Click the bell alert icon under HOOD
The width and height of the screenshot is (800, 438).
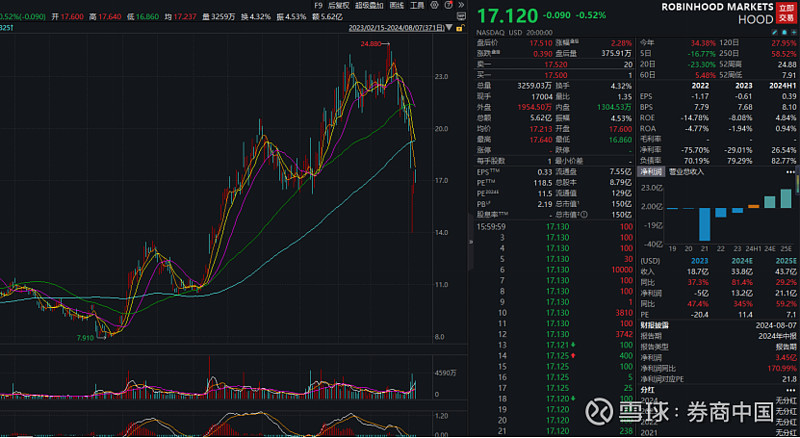tap(785, 32)
